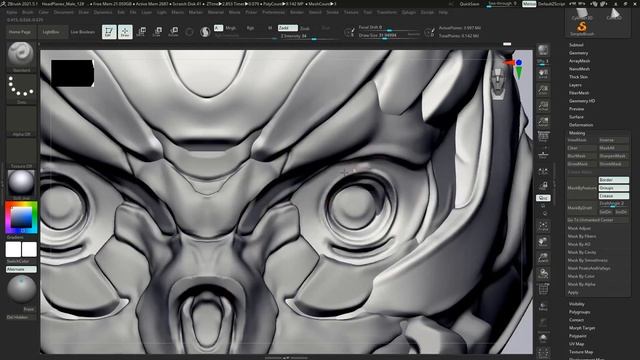Toggle the Transp transparency icon
640x360 pixels.
point(543,307)
